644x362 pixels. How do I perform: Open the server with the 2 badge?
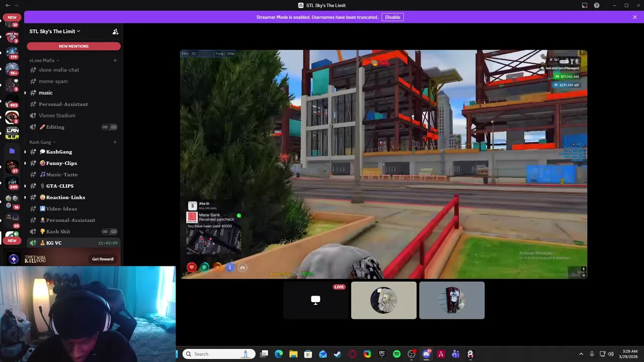[12, 118]
